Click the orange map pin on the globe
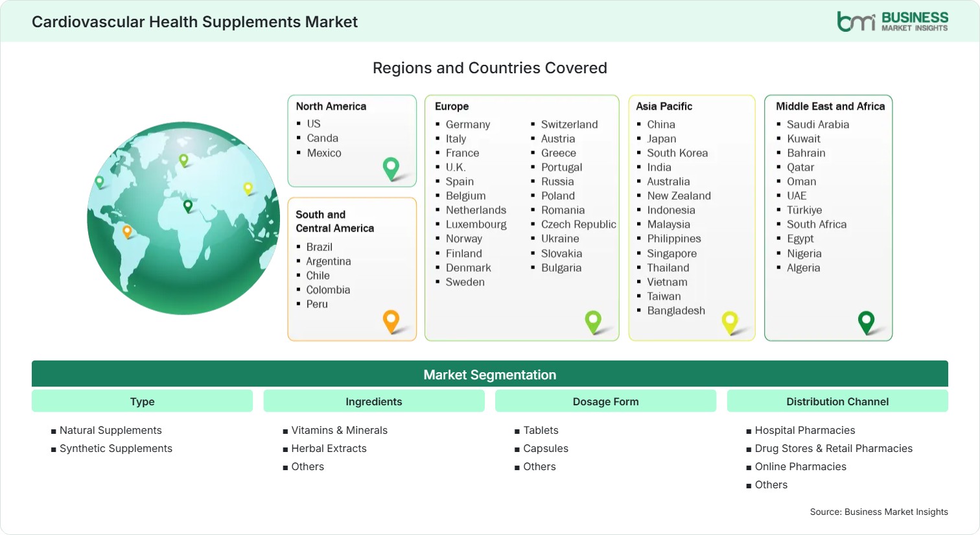 point(127,232)
